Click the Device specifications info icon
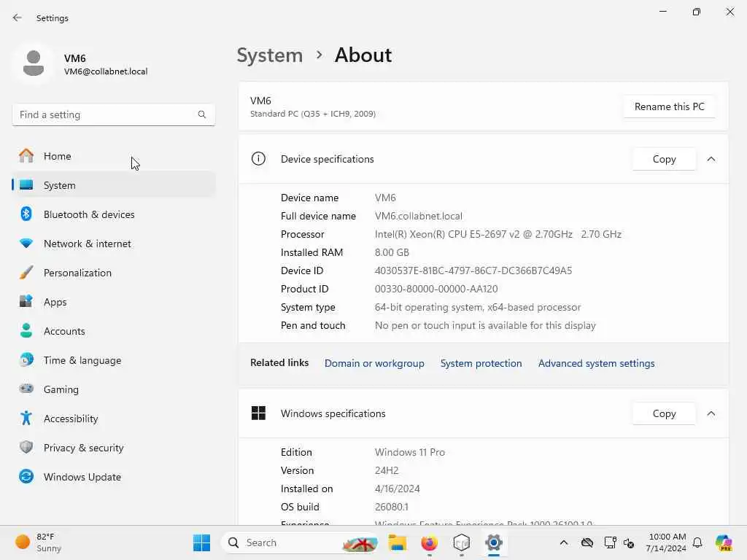This screenshot has width=747, height=560. click(258, 158)
